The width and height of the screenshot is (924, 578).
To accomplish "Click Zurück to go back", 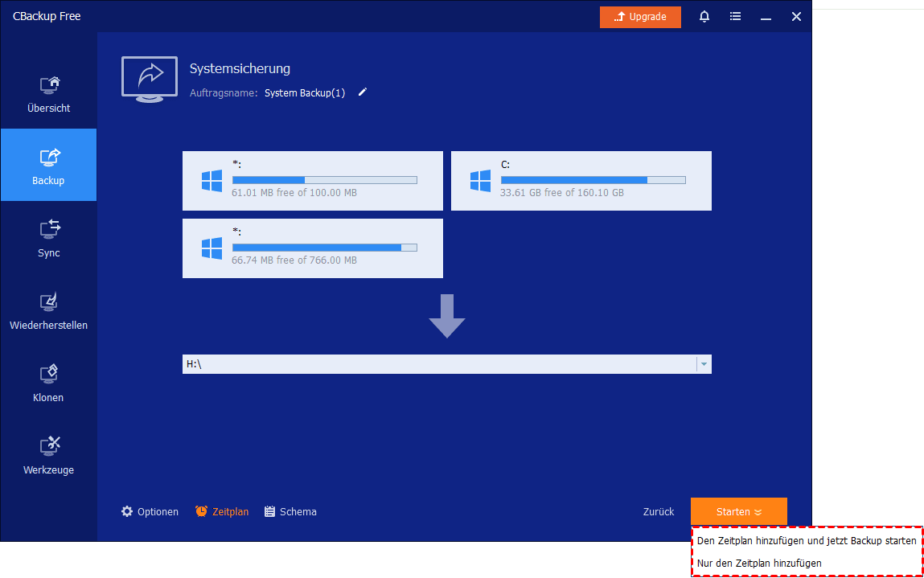I will (x=658, y=511).
